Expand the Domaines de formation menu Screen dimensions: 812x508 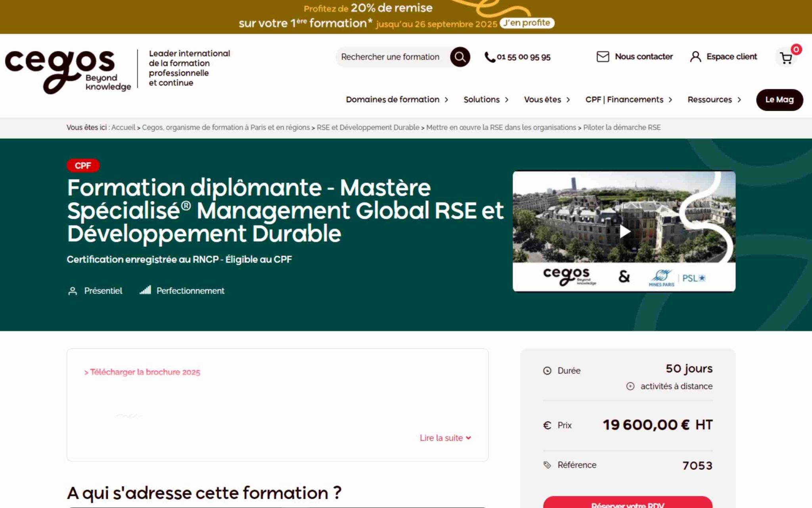pos(397,100)
